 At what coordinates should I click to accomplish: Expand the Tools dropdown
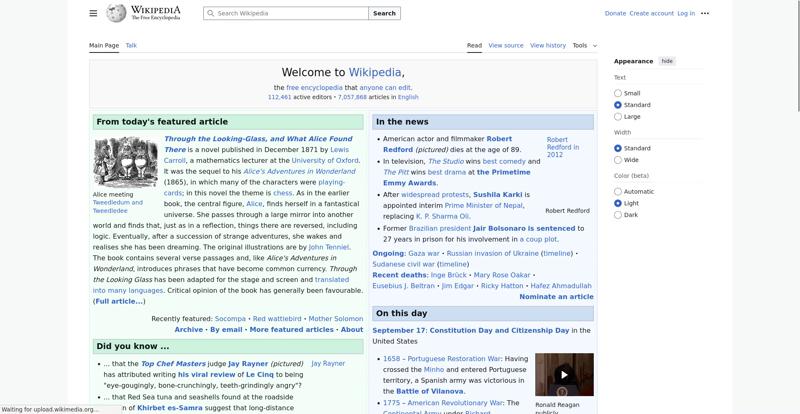[x=584, y=45]
